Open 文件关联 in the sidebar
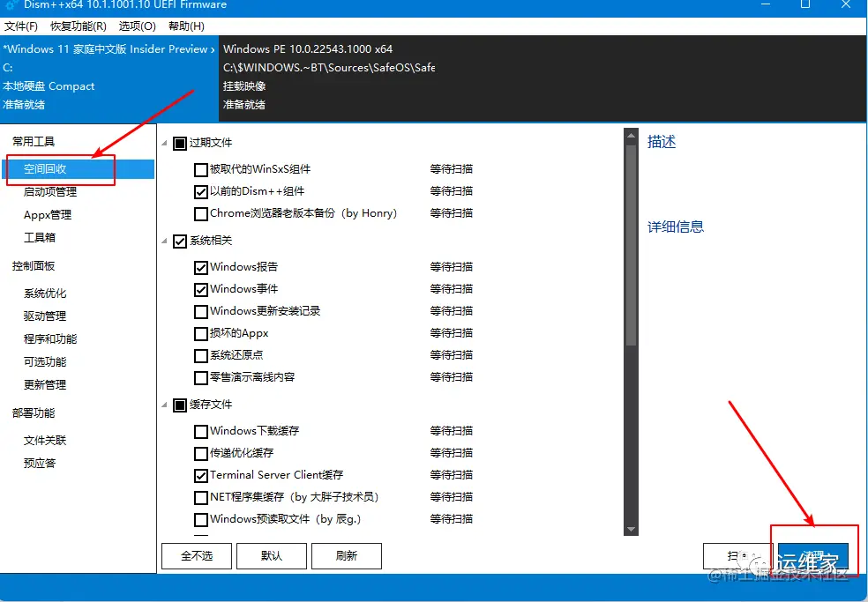The height and width of the screenshot is (602, 868). (45, 441)
